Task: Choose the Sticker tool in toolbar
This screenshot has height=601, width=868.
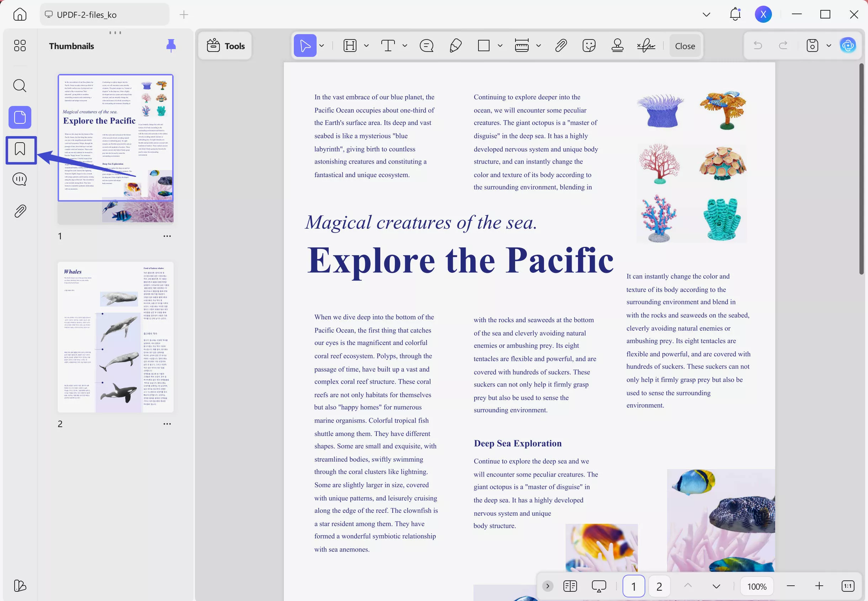Action: [589, 46]
